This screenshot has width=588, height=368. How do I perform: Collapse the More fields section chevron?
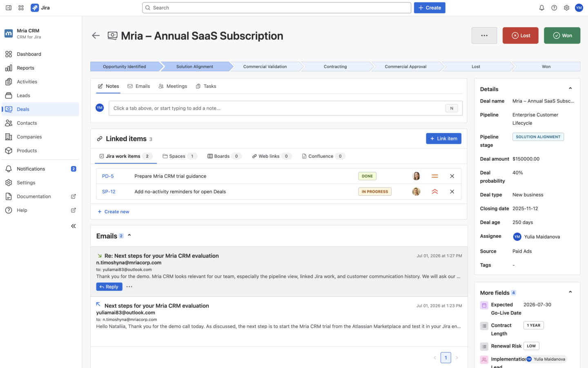(x=570, y=292)
